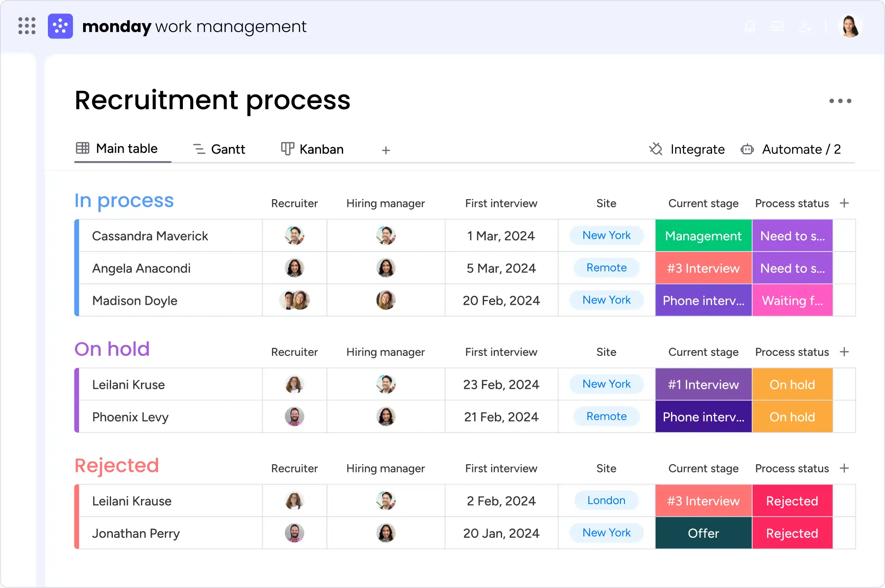
Task: Select the Main table tab
Action: (117, 149)
